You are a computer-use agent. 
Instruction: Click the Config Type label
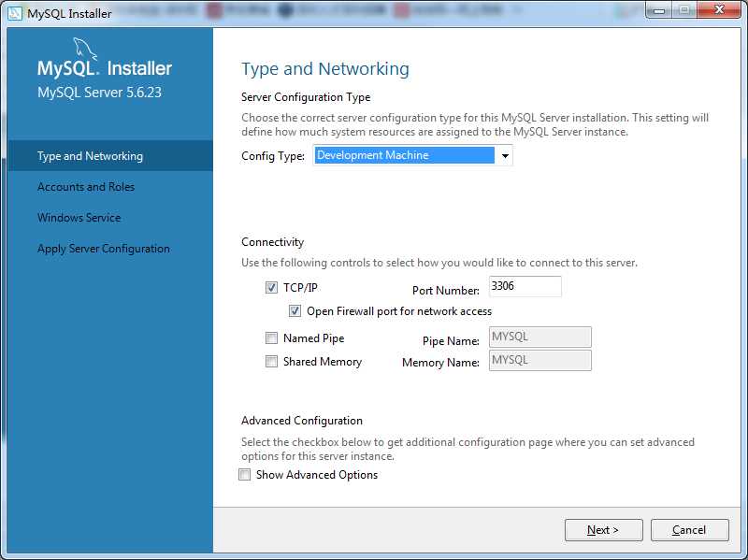(273, 156)
